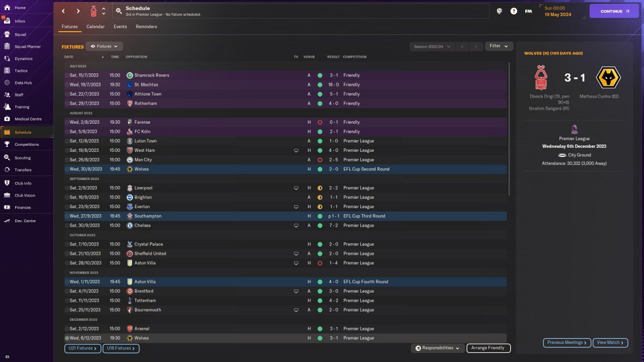Click the world globe icon in top bar
Screen dimensions: 644x362
click(499, 11)
